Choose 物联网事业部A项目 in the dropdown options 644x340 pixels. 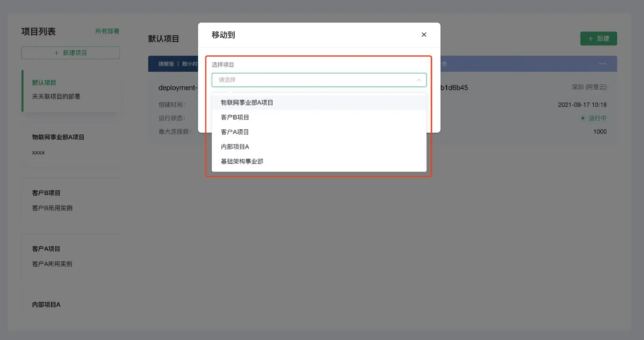pos(247,102)
